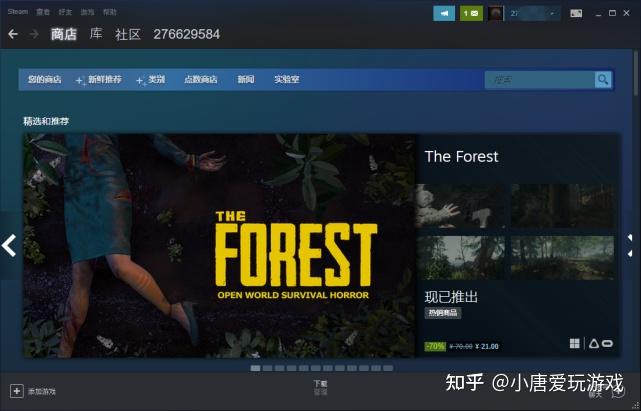The height and width of the screenshot is (411, 641).
Task: Open the account name dropdown
Action: click(535, 13)
